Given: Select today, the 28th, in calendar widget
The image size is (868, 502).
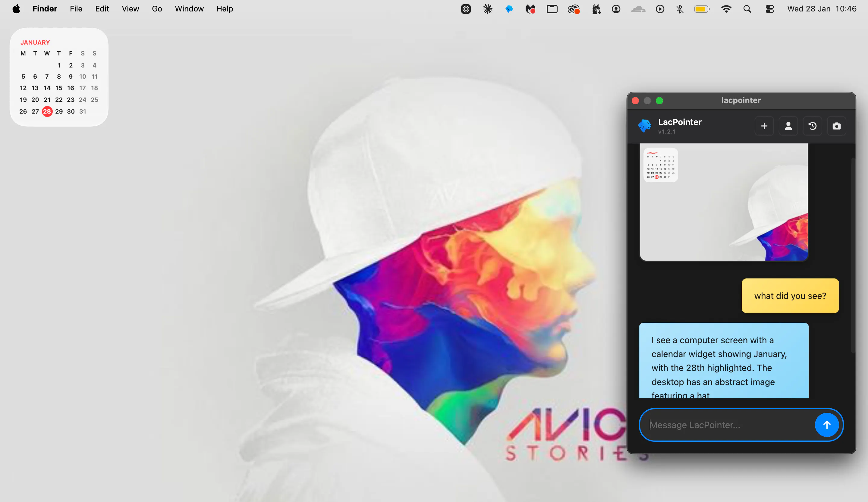Looking at the screenshot, I should click(47, 111).
